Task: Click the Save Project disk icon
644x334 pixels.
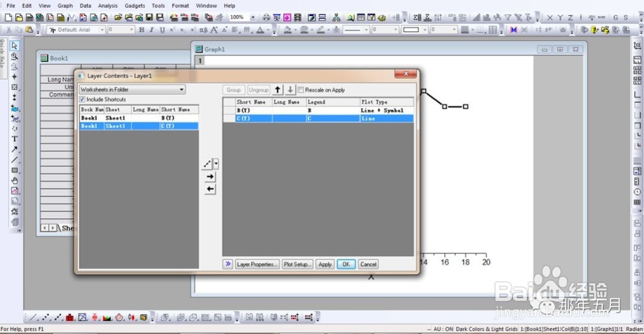Action: click(149, 17)
